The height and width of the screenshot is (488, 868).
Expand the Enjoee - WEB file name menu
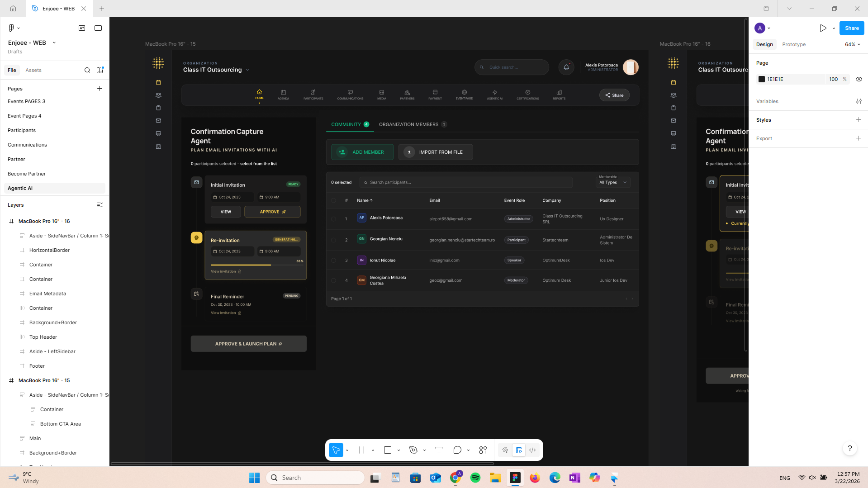click(54, 43)
